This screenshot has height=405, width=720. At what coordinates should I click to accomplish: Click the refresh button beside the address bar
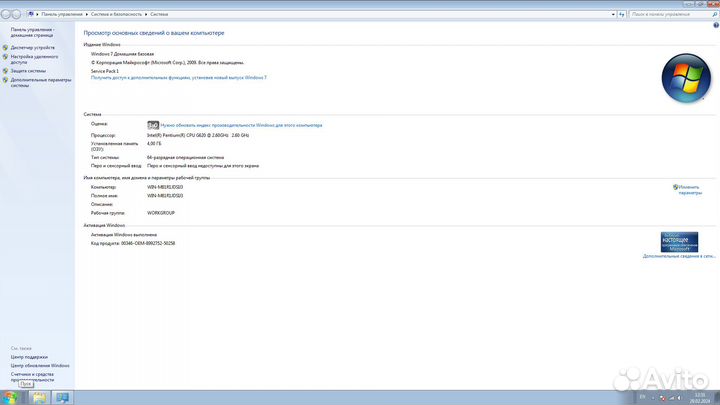tap(622, 14)
